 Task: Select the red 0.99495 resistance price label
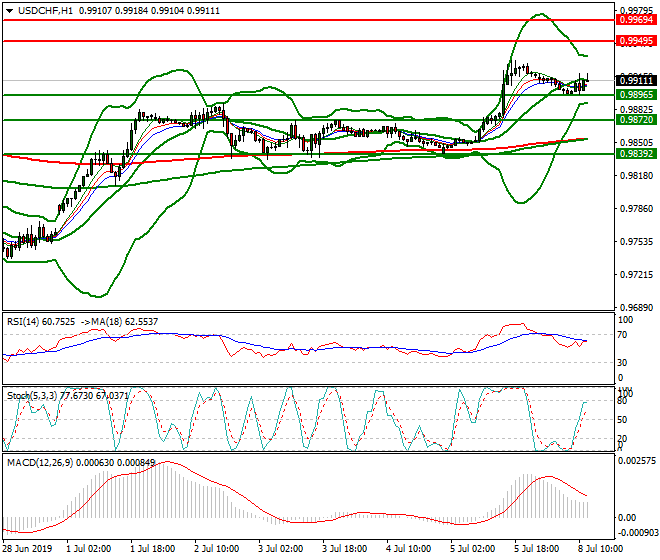pyautogui.click(x=636, y=41)
